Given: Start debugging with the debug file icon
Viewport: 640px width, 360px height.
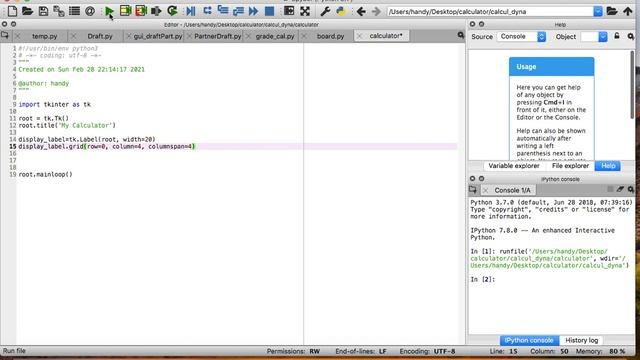Looking at the screenshot, I should coord(191,11).
